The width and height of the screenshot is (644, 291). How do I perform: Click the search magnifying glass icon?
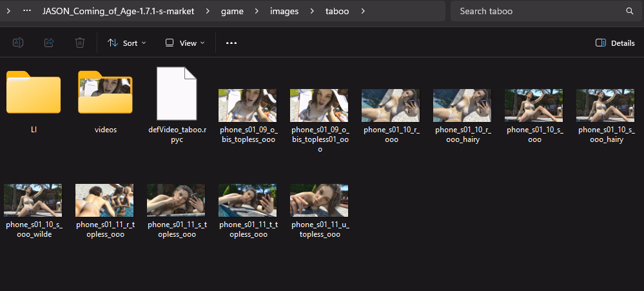(x=629, y=11)
